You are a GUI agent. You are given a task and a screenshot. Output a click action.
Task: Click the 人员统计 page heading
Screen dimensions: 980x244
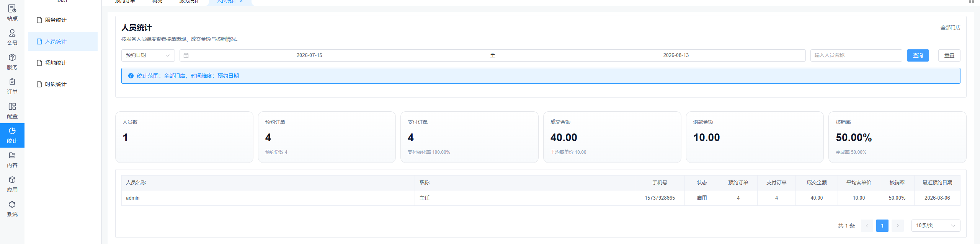pyautogui.click(x=137, y=28)
